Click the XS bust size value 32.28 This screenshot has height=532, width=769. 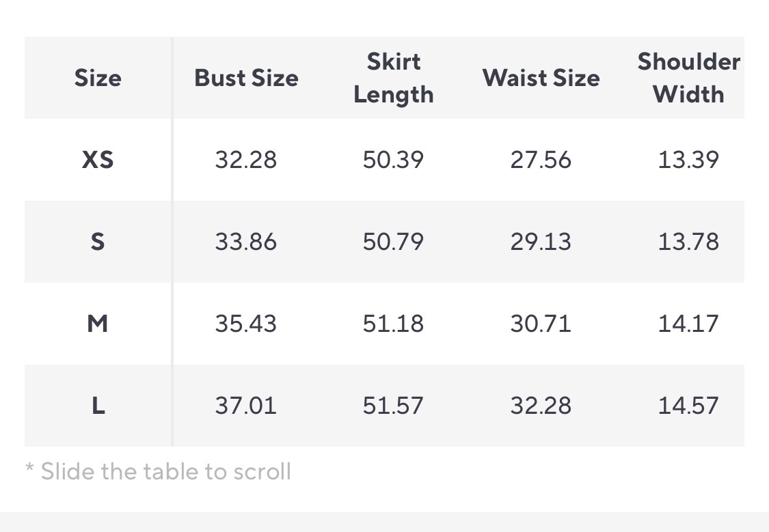[x=246, y=160]
